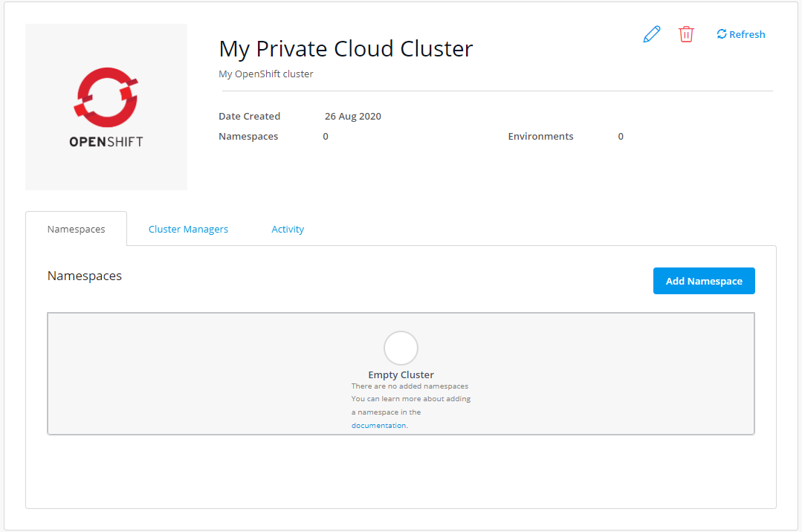Viewport: 802px width, 532px height.
Task: Click the 26 Aug 2020 date
Action: [x=352, y=116]
